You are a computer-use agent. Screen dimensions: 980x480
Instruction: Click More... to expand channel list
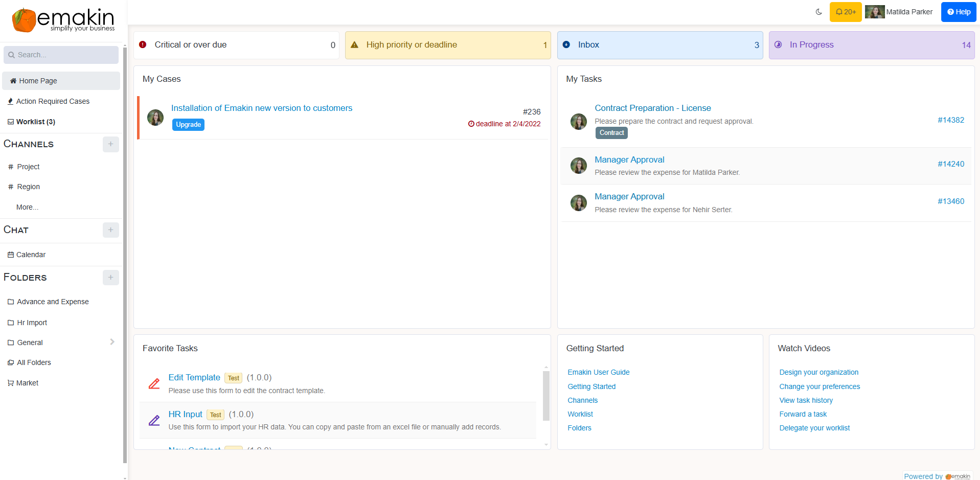[27, 207]
